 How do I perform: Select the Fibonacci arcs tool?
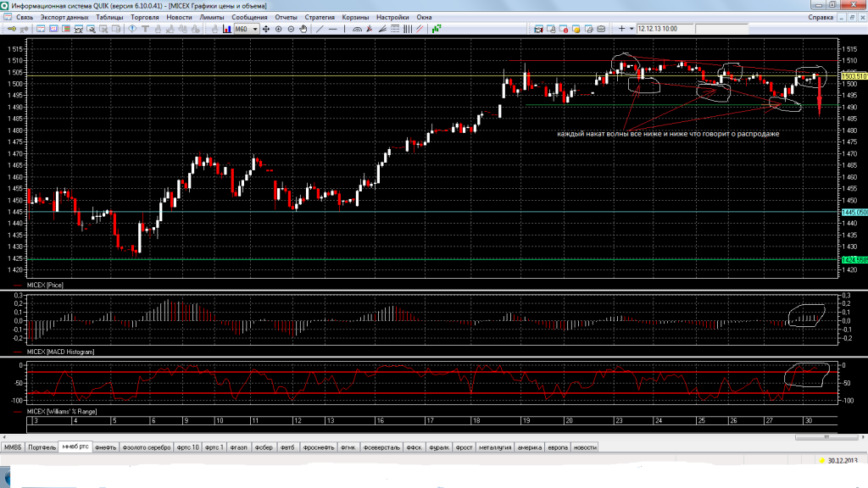coord(357,29)
